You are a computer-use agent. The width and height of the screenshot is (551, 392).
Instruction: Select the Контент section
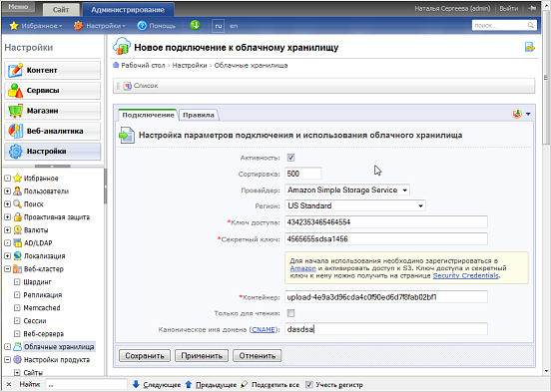52,70
